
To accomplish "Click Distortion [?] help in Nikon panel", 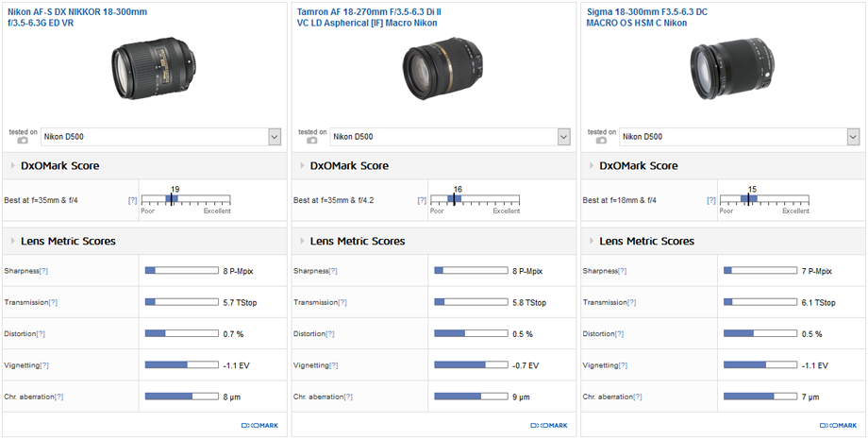I will click(41, 334).
